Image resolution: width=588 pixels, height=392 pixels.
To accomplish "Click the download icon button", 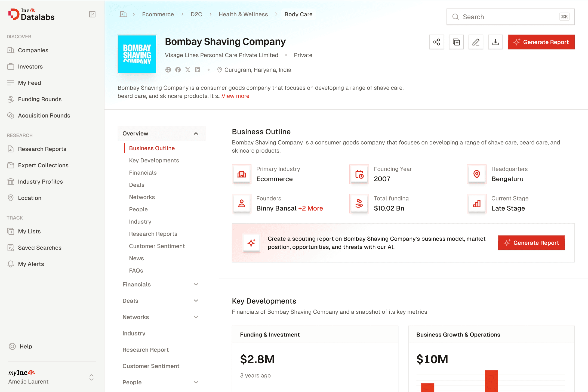I will (495, 42).
